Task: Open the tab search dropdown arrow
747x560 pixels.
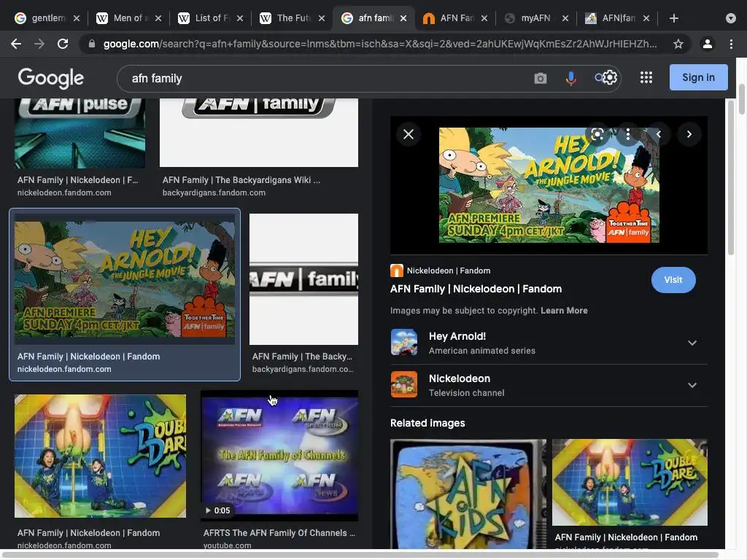Action: [731, 18]
